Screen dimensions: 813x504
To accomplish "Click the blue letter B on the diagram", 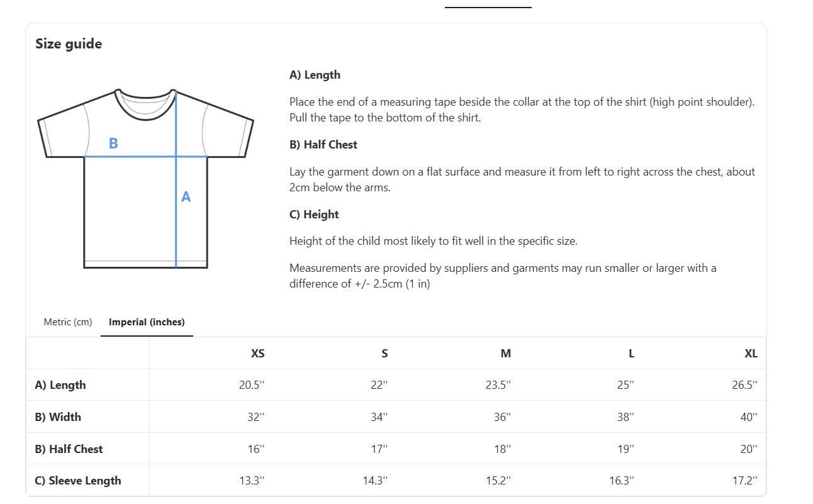I will (x=113, y=143).
